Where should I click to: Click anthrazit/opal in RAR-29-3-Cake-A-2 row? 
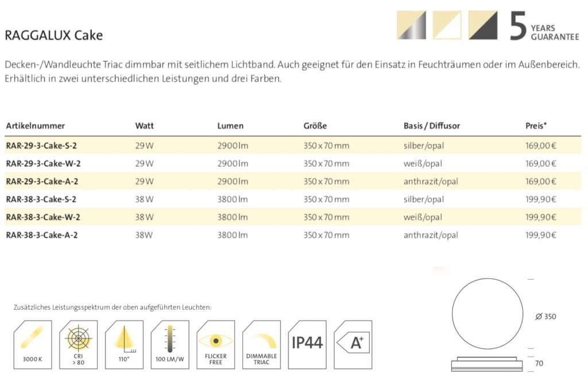[x=431, y=182]
